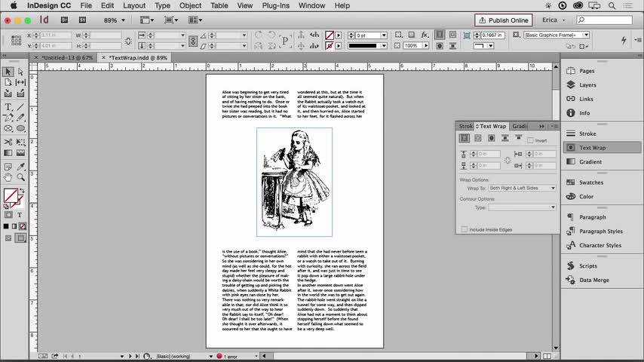This screenshot has height=362, width=644.
Task: Enable the Invert checkbox
Action: click(531, 141)
